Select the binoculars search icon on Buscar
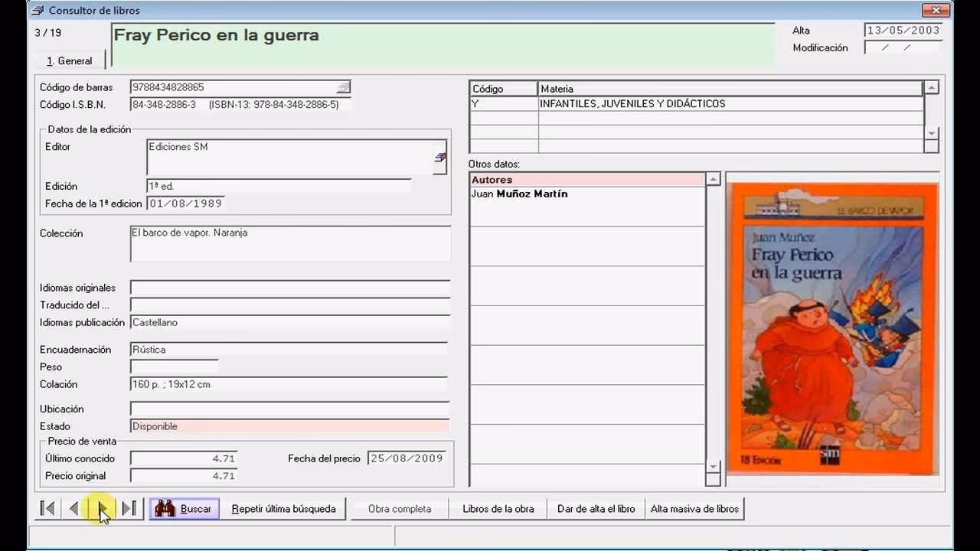This screenshot has width=980, height=551. pyautogui.click(x=165, y=507)
